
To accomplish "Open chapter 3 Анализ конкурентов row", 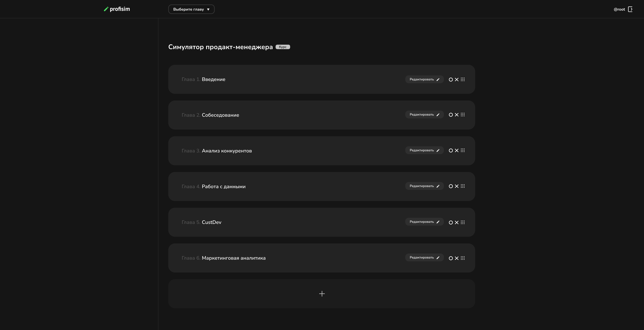I will [x=321, y=150].
